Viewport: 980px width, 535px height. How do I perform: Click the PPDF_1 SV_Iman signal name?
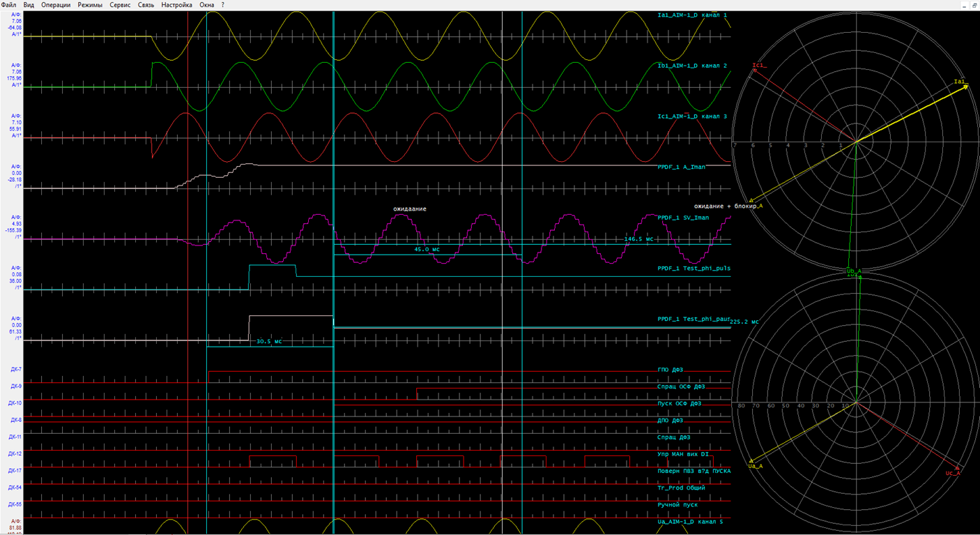tap(683, 218)
